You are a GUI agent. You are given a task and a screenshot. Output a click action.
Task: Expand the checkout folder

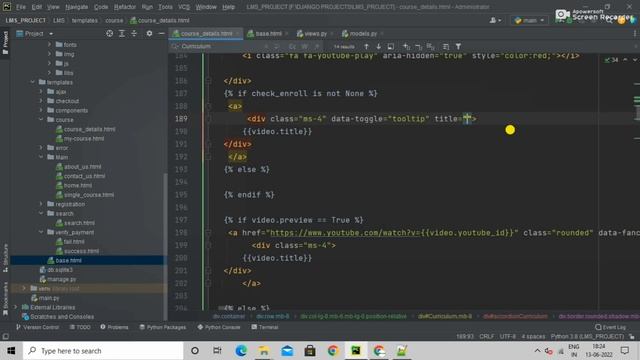click(x=41, y=101)
